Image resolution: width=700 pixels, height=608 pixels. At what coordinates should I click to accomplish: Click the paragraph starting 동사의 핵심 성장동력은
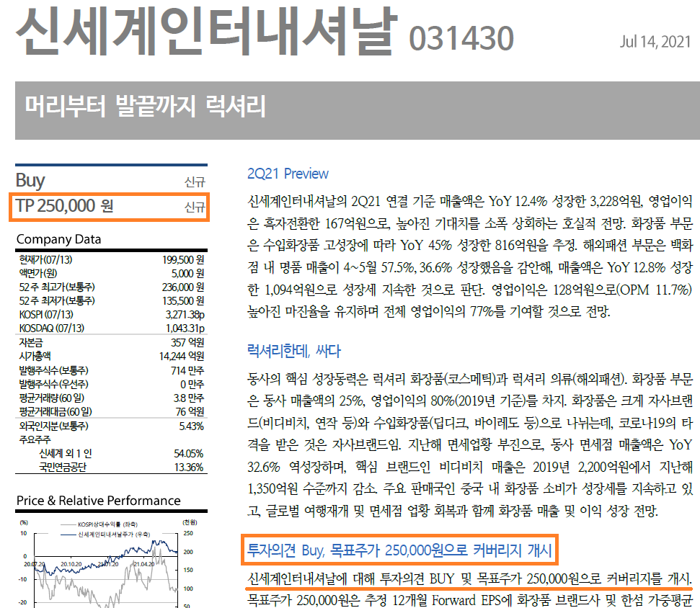pos(469,444)
